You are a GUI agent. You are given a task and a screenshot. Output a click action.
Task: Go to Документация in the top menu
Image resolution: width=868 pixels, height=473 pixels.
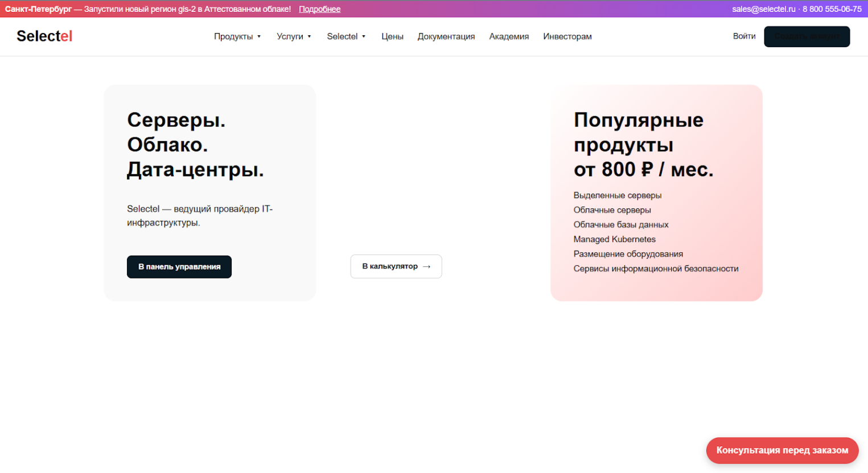tap(446, 36)
